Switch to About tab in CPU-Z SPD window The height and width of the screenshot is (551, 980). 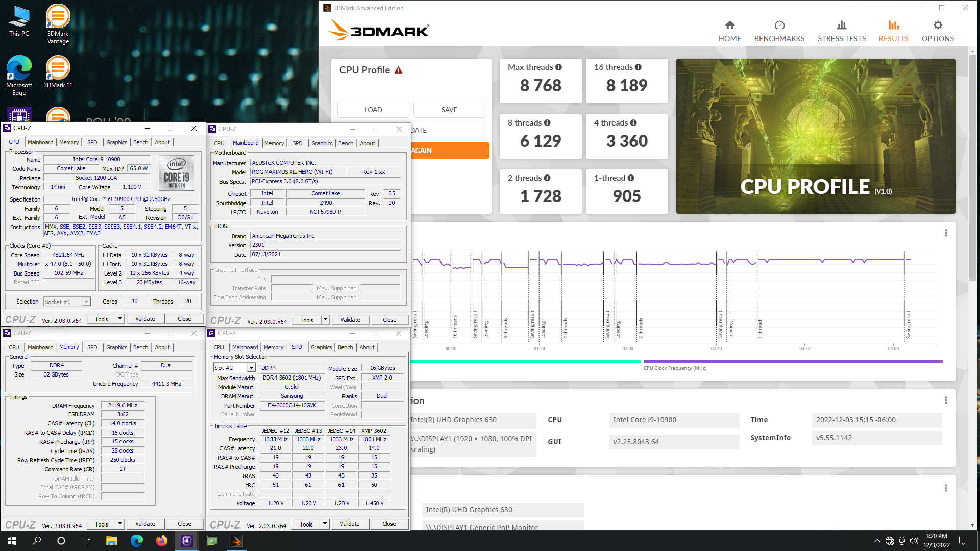[367, 347]
